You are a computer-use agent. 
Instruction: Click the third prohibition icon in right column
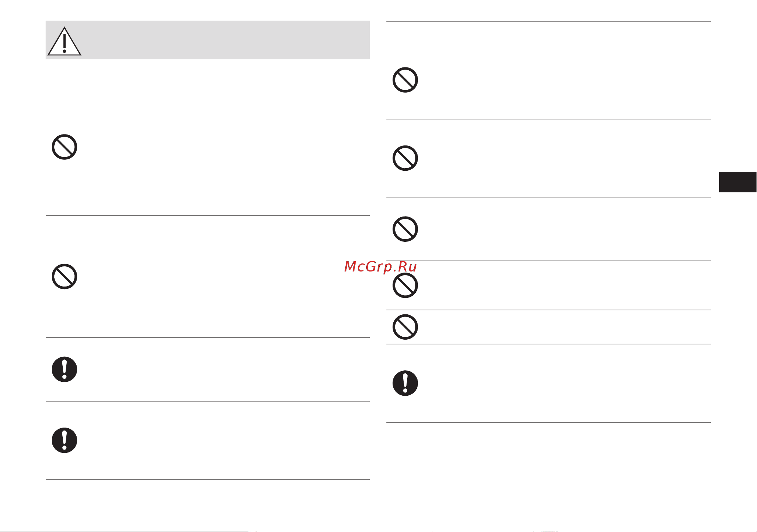[x=405, y=229]
